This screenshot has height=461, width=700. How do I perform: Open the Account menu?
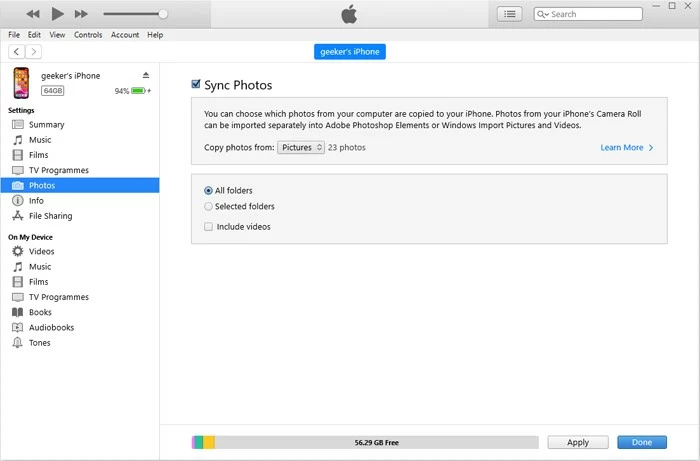[x=125, y=35]
